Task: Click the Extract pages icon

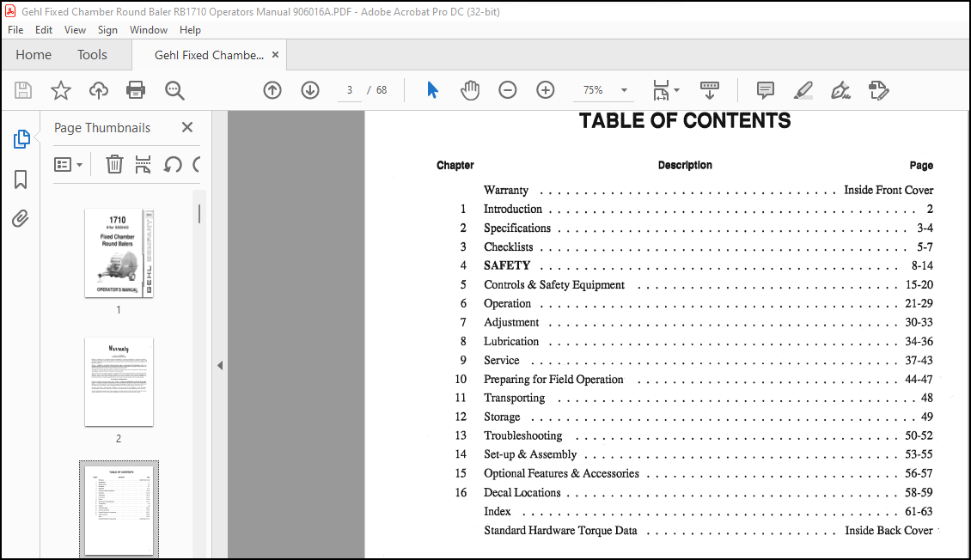Action: pos(143,165)
